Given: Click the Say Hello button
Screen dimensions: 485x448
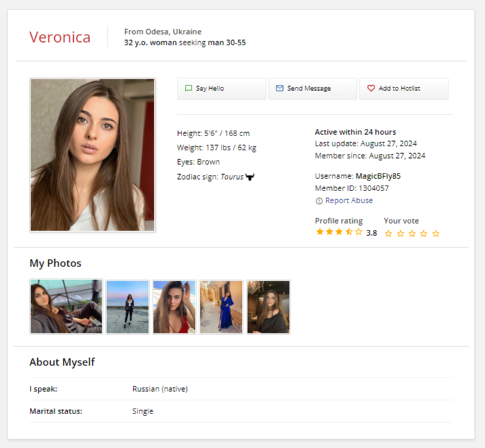Looking at the screenshot, I should tap(222, 89).
